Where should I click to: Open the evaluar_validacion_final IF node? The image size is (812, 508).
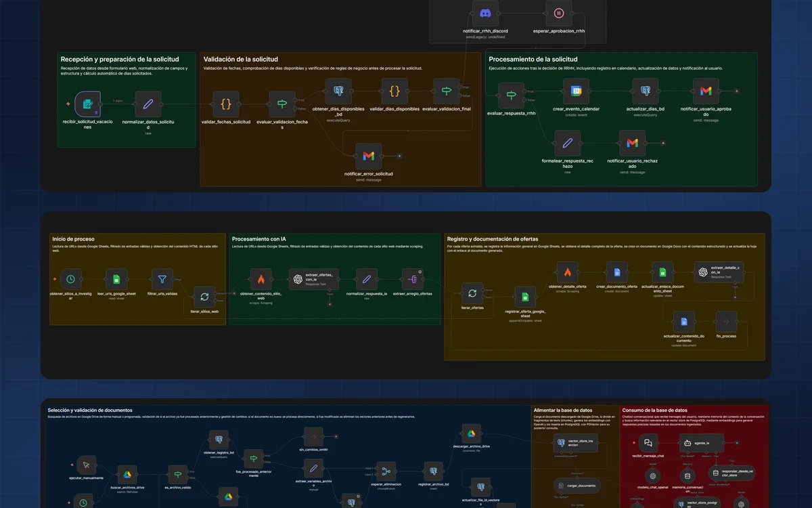click(447, 91)
